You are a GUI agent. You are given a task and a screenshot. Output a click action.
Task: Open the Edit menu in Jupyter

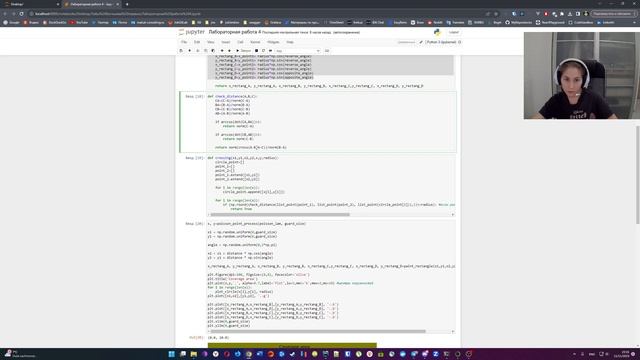pos(197,42)
